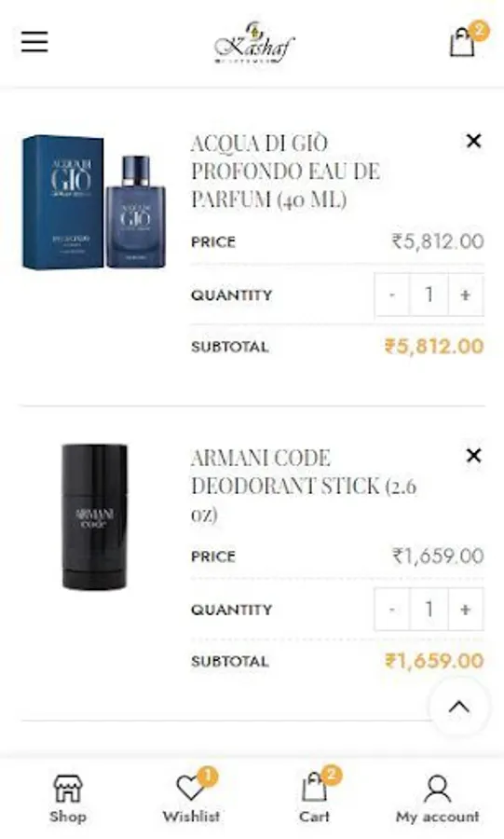Tap the scroll-to-top arrow button
Screen dimensions: 504x839
459,708
